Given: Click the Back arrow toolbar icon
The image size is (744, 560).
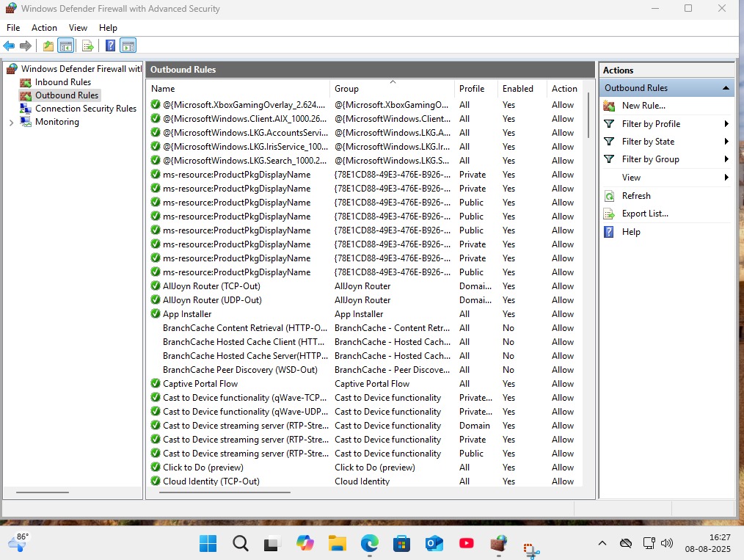Looking at the screenshot, I should (9, 46).
